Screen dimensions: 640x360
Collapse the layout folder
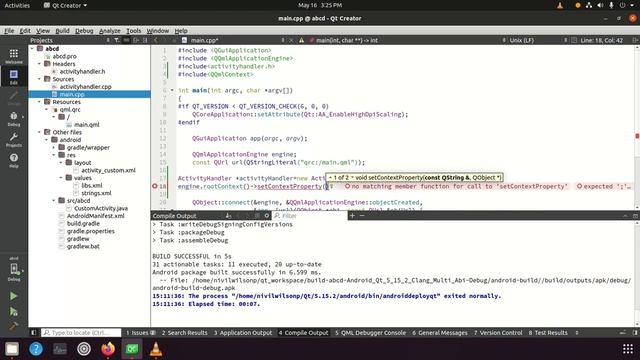61,162
